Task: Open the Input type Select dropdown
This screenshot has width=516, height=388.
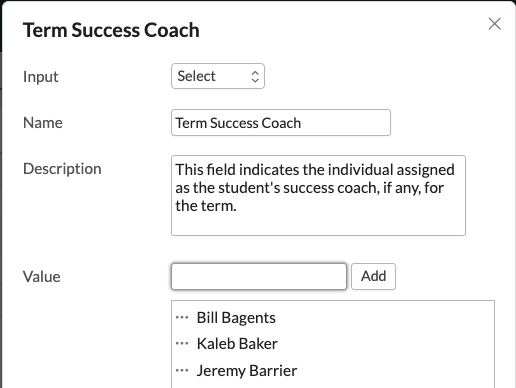Action: pos(218,76)
